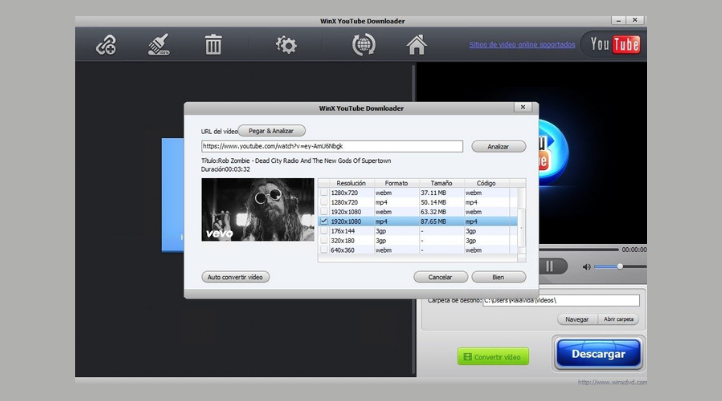The height and width of the screenshot is (401, 722).
Task: Open settings via the gear icon
Action: (286, 45)
